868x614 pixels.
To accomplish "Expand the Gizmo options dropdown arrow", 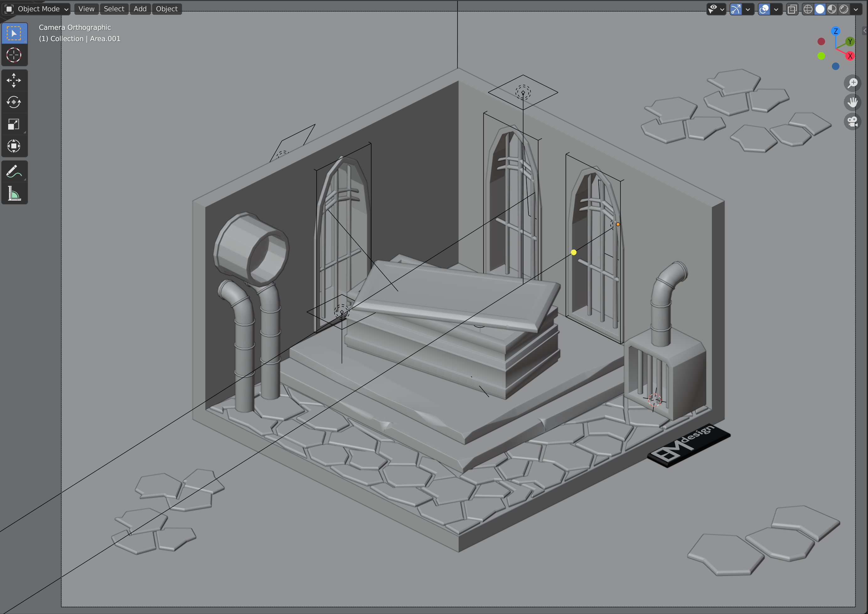I will point(748,9).
